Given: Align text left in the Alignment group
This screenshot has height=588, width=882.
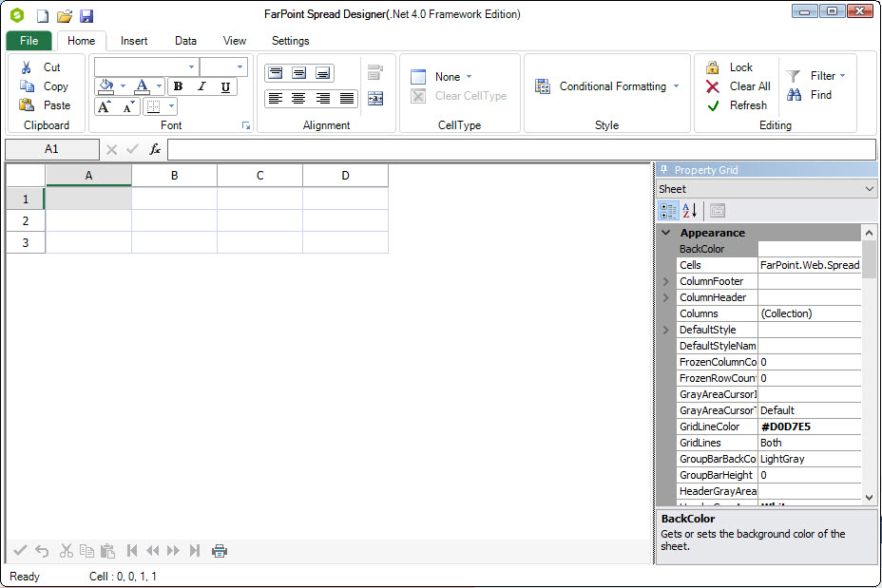Looking at the screenshot, I should pyautogui.click(x=276, y=99).
